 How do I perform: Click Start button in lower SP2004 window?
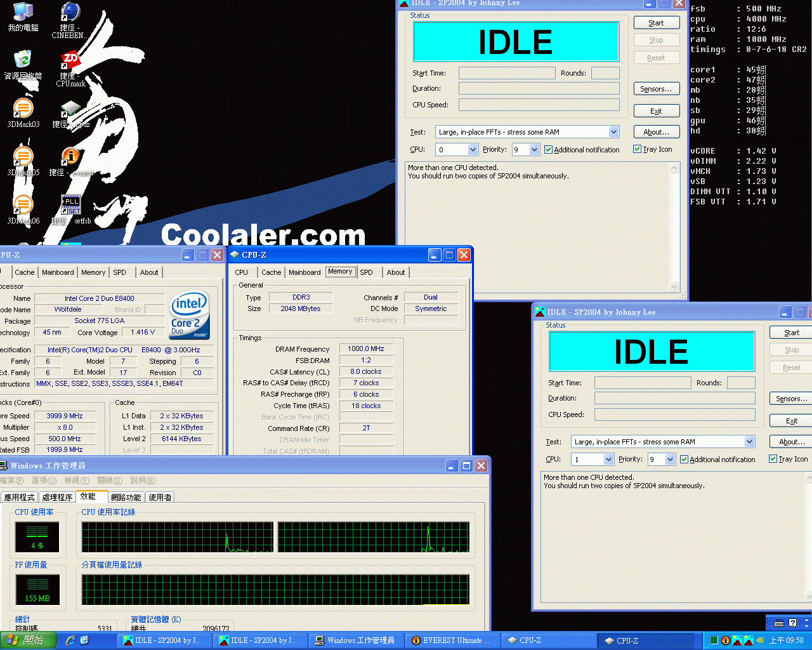792,333
